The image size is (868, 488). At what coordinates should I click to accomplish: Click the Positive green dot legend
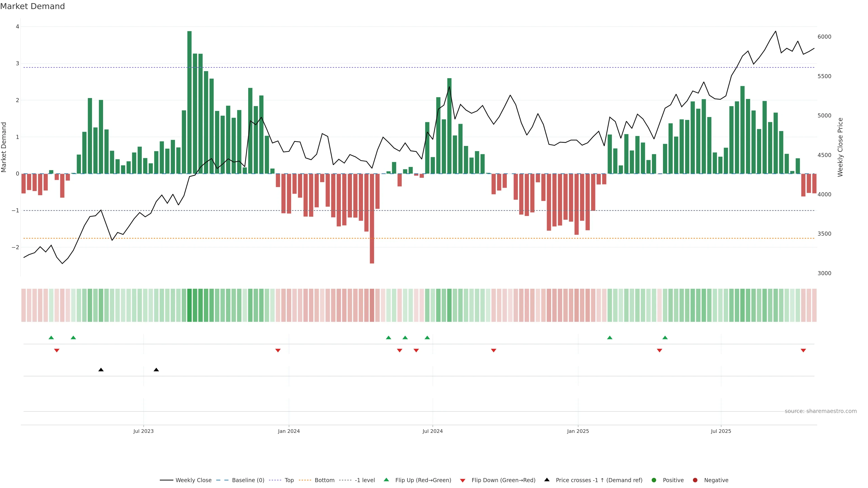pos(654,480)
